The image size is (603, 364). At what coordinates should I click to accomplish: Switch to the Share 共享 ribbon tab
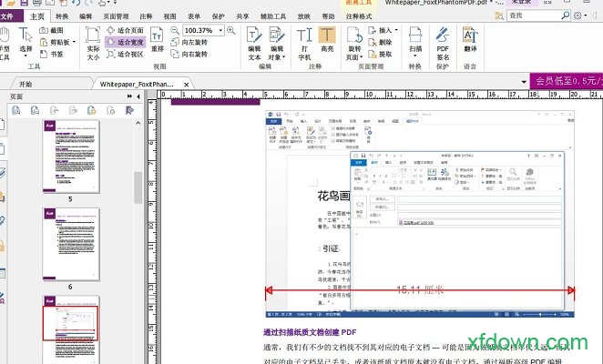[242, 16]
